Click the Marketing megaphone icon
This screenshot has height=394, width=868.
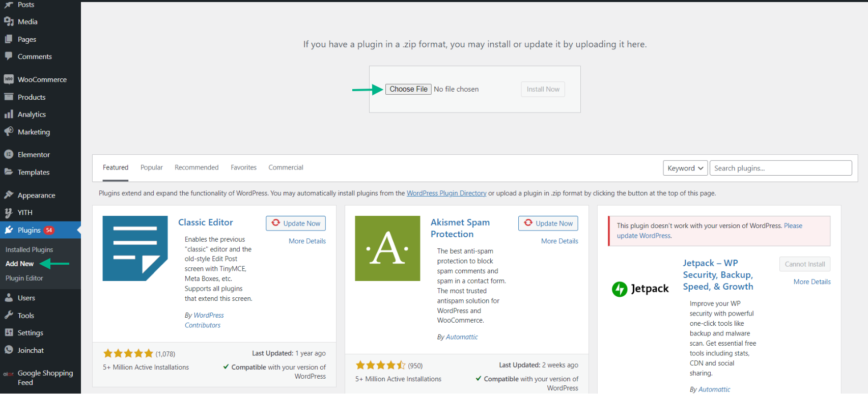[9, 131]
